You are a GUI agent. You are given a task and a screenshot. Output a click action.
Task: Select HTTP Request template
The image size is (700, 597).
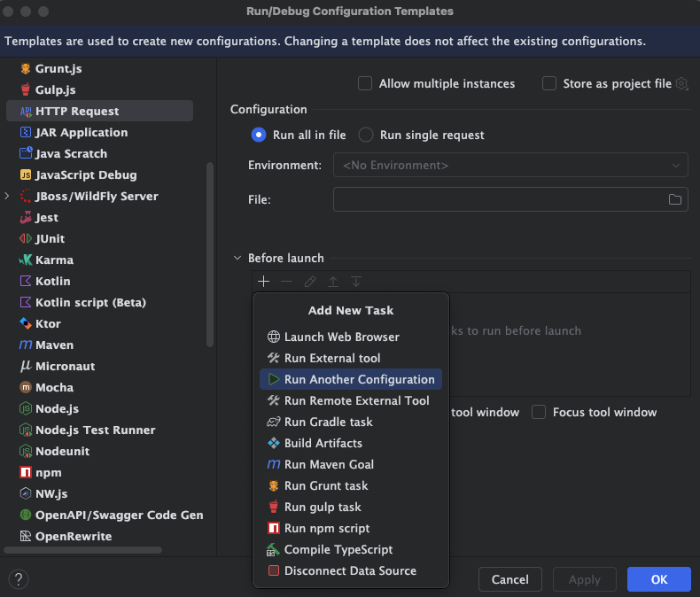point(99,111)
